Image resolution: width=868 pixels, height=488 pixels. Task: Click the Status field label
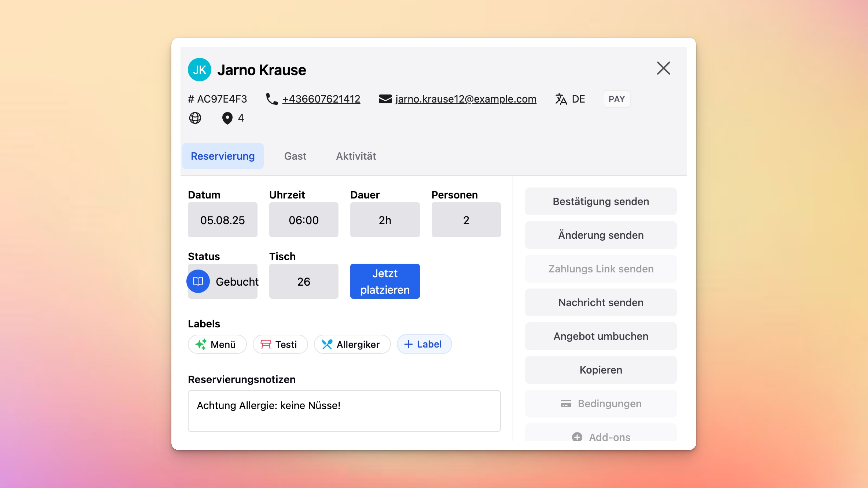[204, 256]
